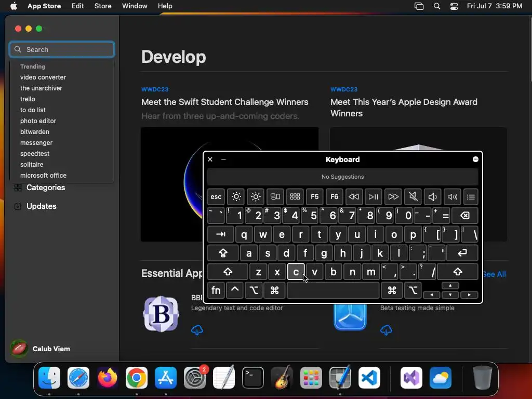532x399 pixels.
Task: Select trending search 'trello'
Action: pyautogui.click(x=28, y=99)
